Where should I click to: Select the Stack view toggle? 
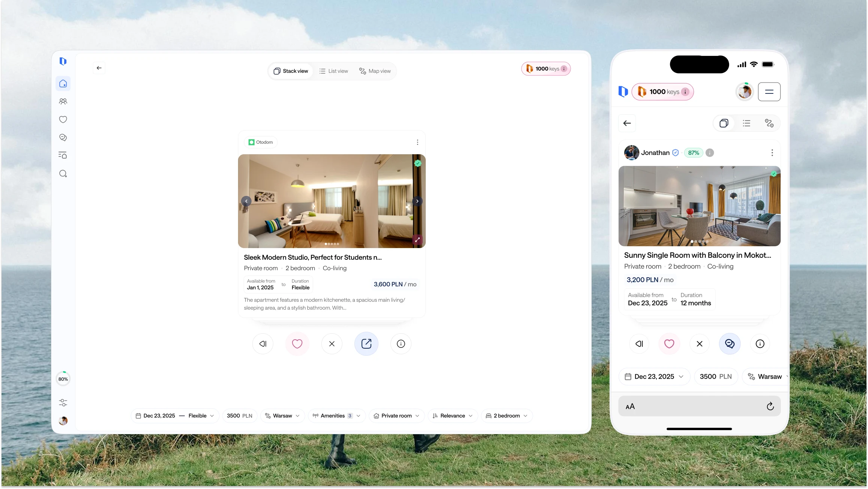[x=291, y=71]
